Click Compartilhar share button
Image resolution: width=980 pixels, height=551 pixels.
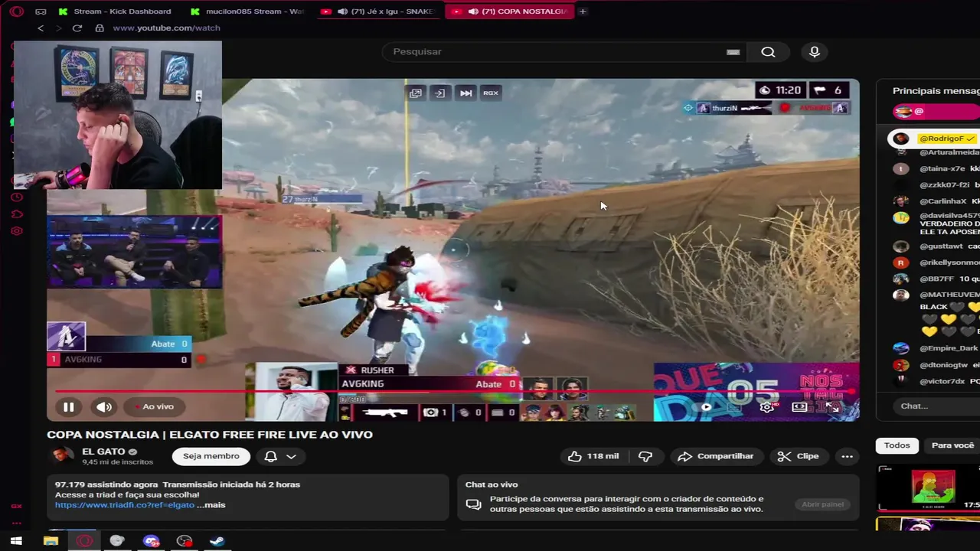716,456
